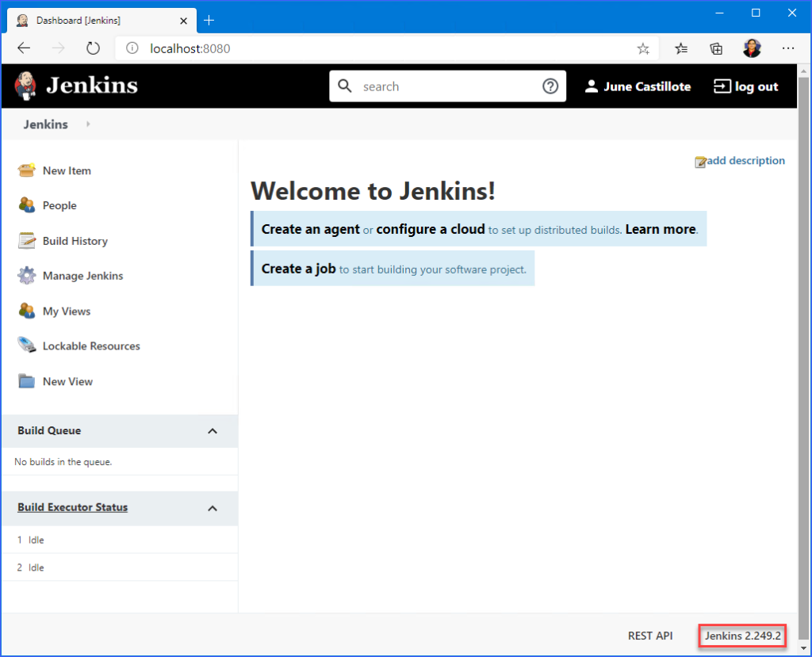Screen dimensions: 812x657
Task: Open the REST API link in footer
Action: click(x=649, y=636)
